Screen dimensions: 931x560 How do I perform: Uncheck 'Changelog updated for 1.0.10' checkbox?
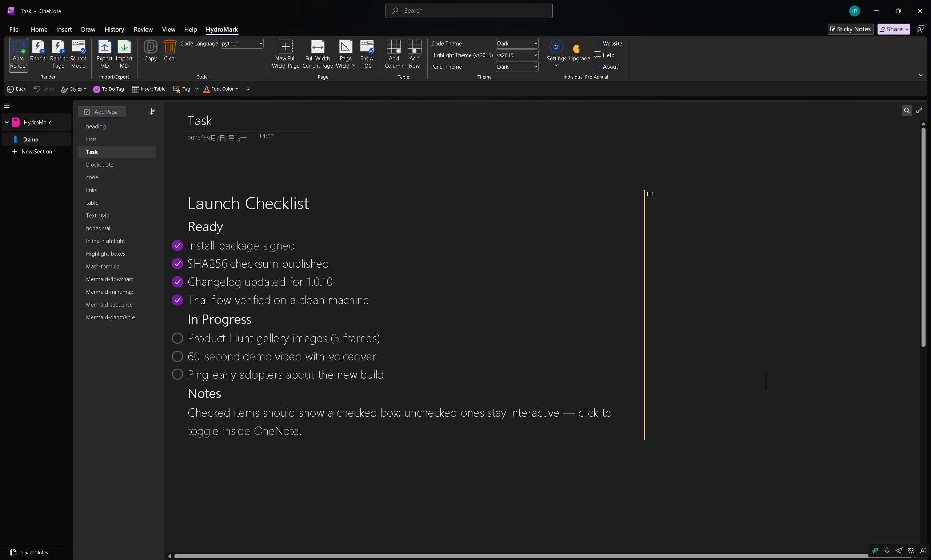point(177,282)
